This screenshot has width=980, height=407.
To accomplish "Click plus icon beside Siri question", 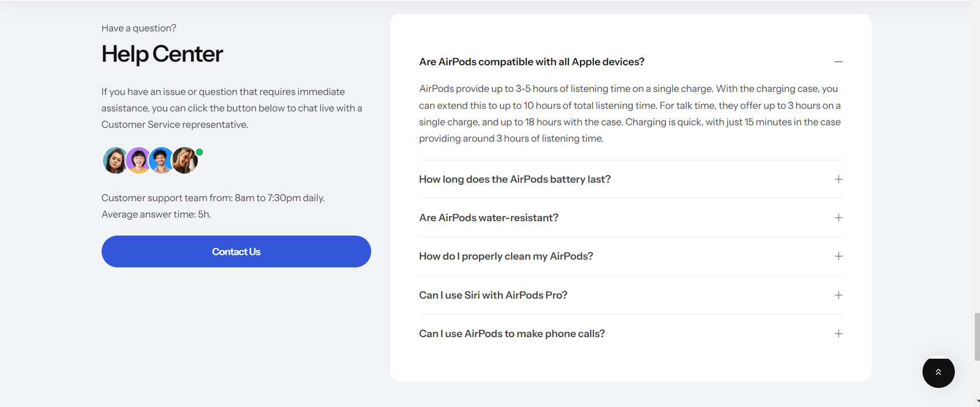I will coord(839,295).
